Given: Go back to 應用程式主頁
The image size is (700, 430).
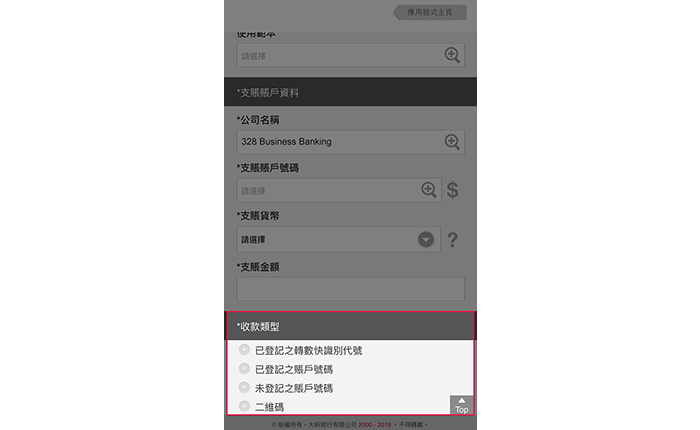Looking at the screenshot, I should click(429, 12).
